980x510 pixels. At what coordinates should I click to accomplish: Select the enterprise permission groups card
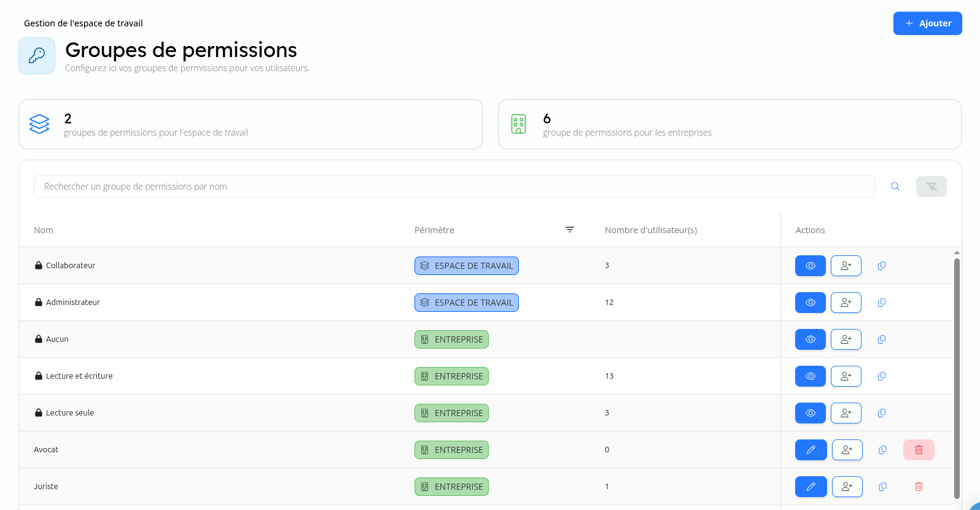729,125
